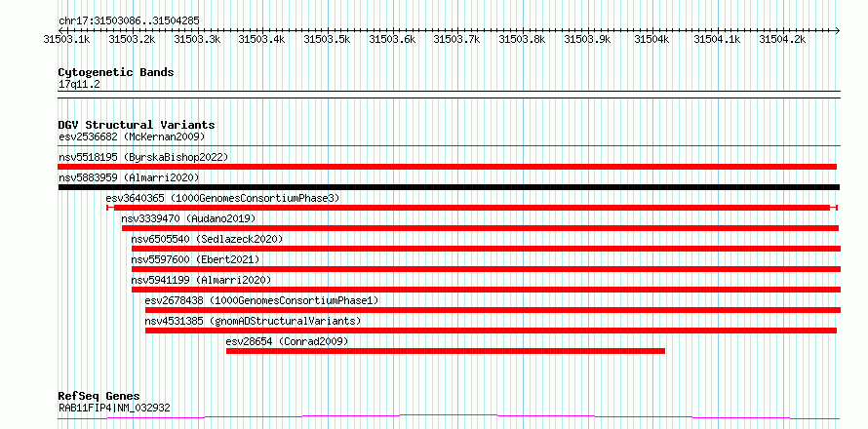Select the nsv3339470 (Audano2019) label
The height and width of the screenshot is (429, 868).
(x=189, y=218)
